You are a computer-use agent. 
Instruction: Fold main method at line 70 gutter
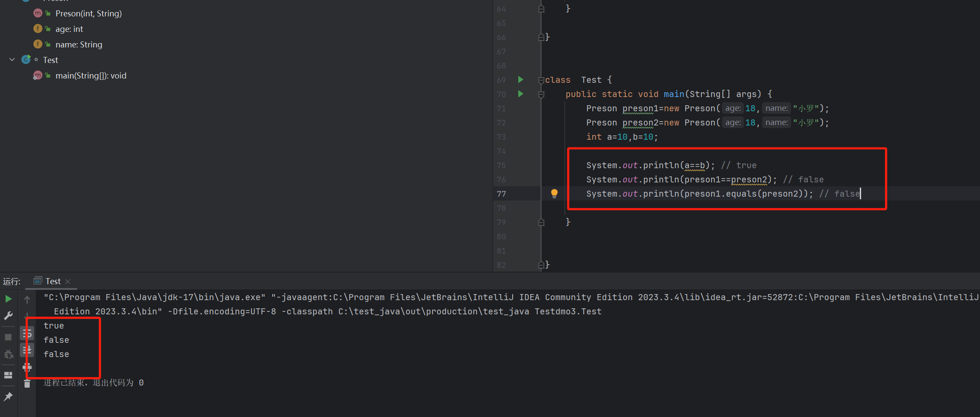click(x=541, y=94)
